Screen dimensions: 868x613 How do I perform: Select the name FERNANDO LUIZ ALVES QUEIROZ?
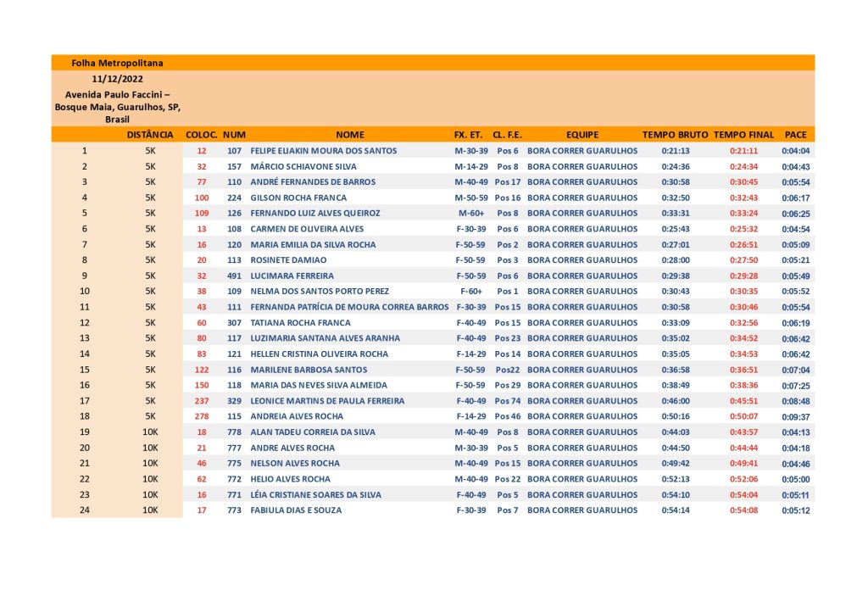pyautogui.click(x=315, y=213)
